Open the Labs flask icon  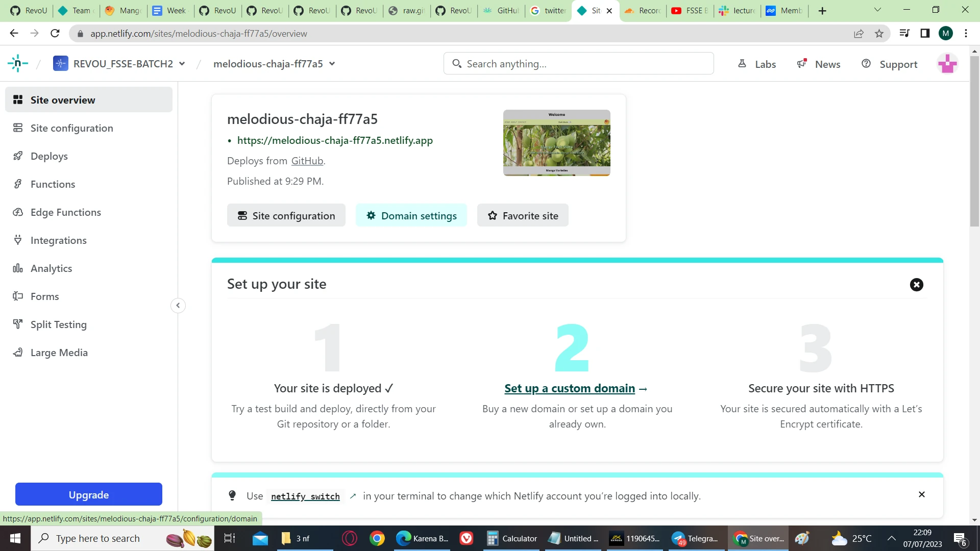tap(742, 64)
